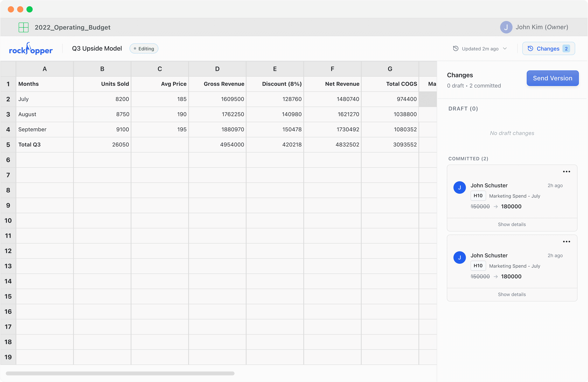Open the first committed change's more-options menu
Image resolution: width=588 pixels, height=382 pixels.
pyautogui.click(x=566, y=171)
